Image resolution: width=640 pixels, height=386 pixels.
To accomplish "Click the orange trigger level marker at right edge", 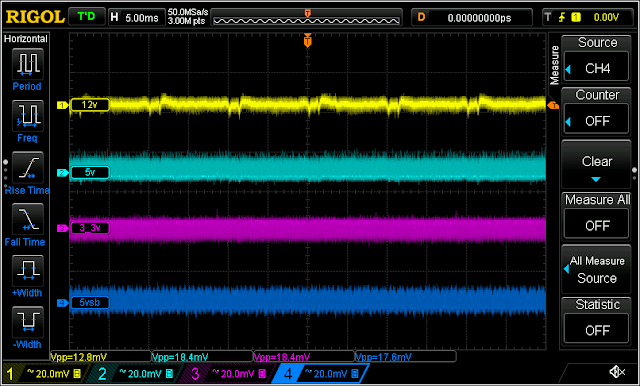I will pyautogui.click(x=553, y=106).
